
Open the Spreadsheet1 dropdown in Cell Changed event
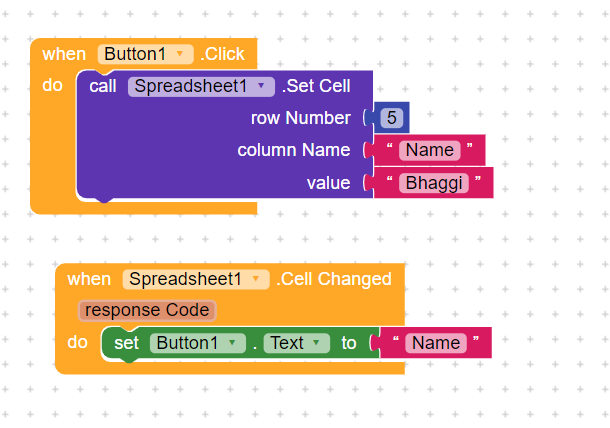pyautogui.click(x=259, y=279)
